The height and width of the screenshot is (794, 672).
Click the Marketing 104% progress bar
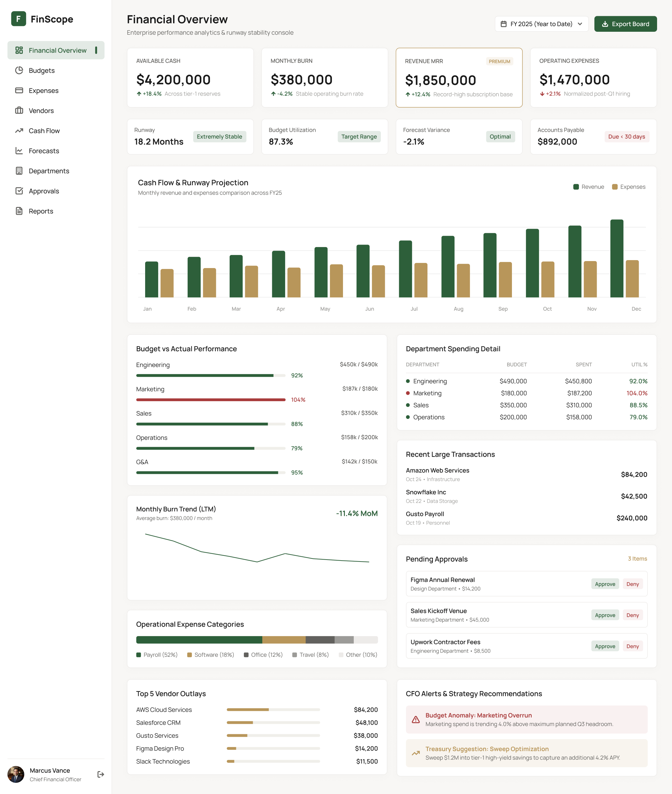pos(211,400)
